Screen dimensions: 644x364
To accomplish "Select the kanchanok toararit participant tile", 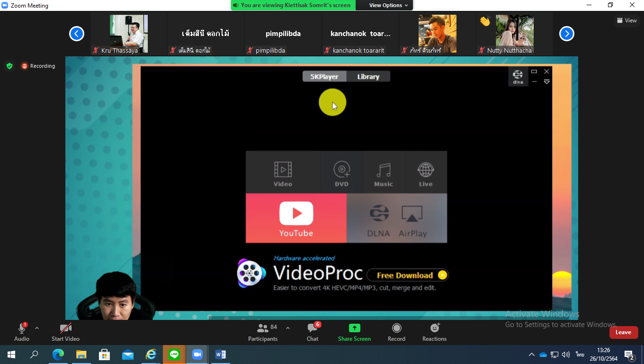I will coord(360,34).
